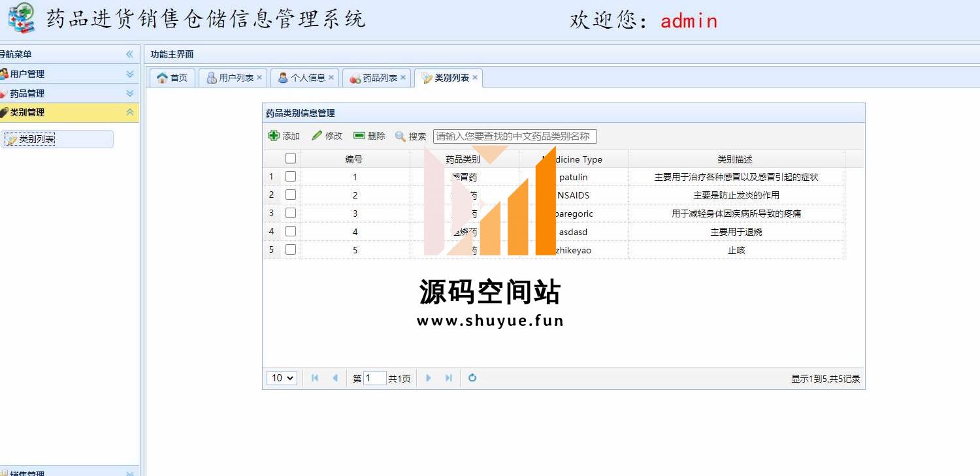Screen dimensions: 980x476
Task: Click the page number input field
Action: 375,378
